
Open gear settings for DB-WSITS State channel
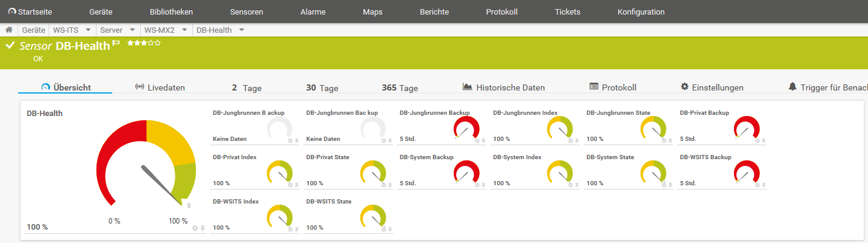tap(383, 229)
